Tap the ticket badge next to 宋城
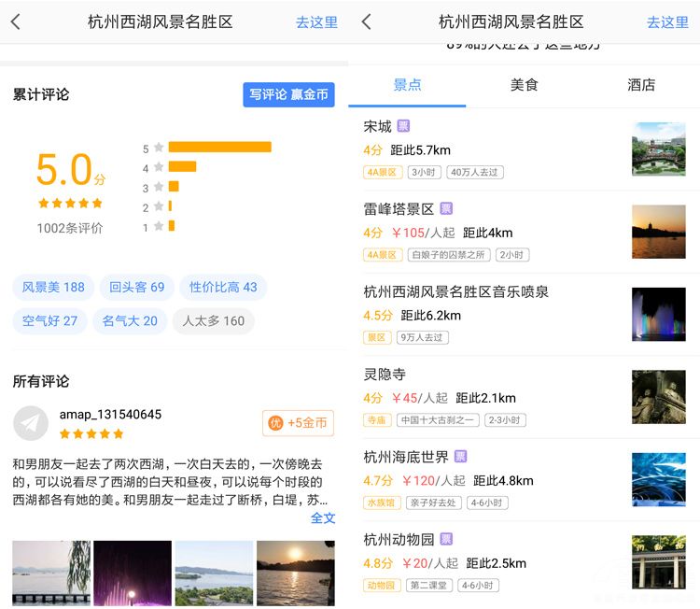 click(403, 126)
